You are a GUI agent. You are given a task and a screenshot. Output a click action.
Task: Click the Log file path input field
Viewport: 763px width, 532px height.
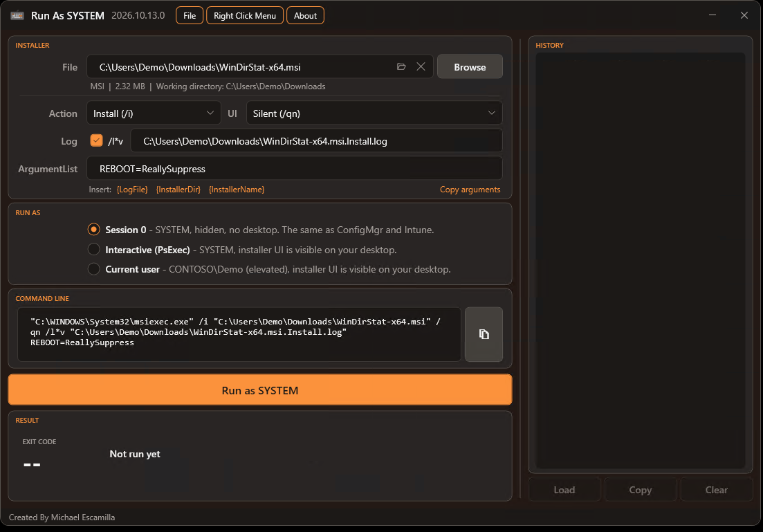[317, 140]
